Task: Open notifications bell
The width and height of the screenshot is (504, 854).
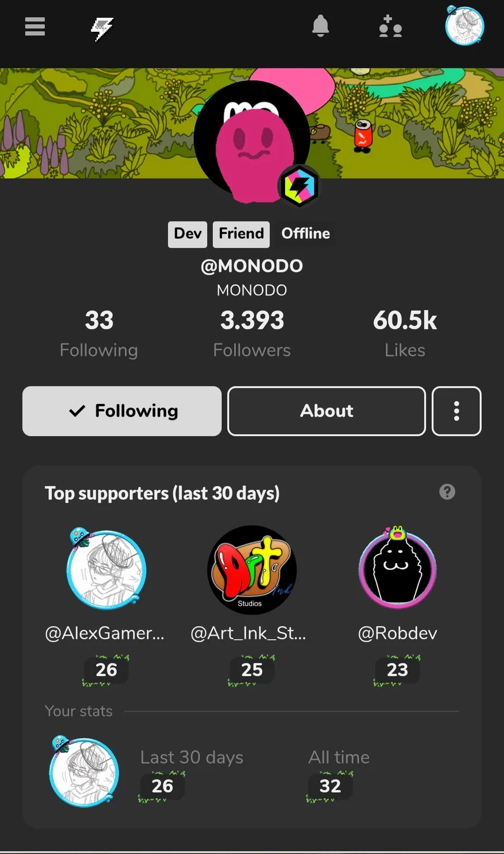Action: pos(320,26)
